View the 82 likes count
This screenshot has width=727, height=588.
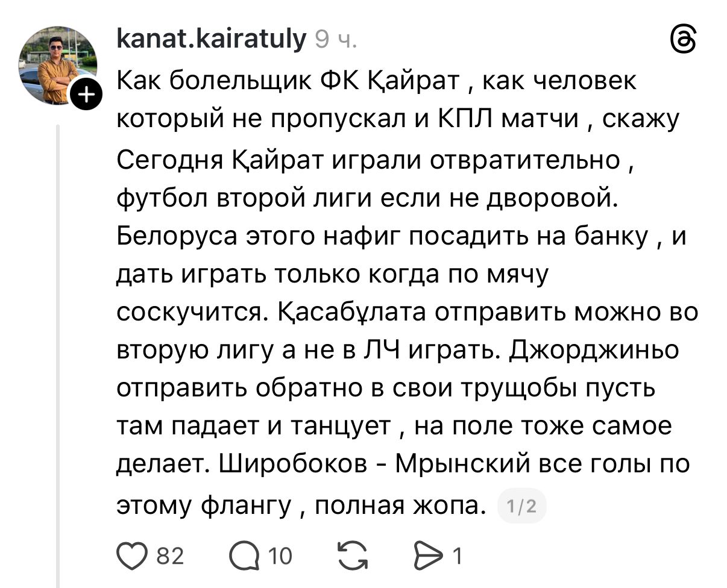(x=170, y=555)
